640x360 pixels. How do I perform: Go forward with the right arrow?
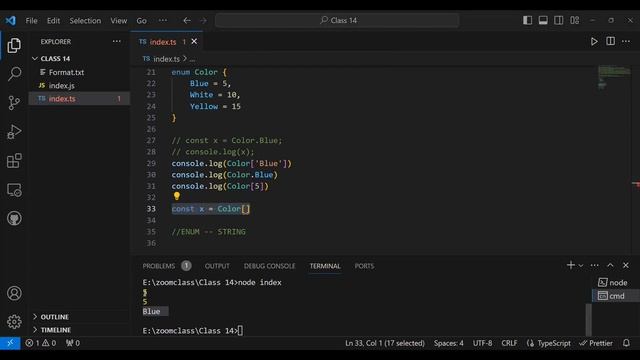[x=203, y=20]
